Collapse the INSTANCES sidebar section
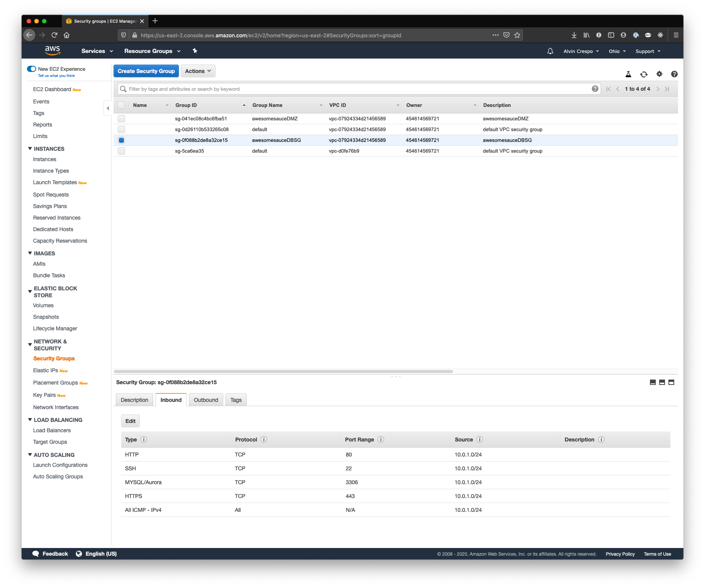Image resolution: width=705 pixels, height=588 pixels. [30, 148]
